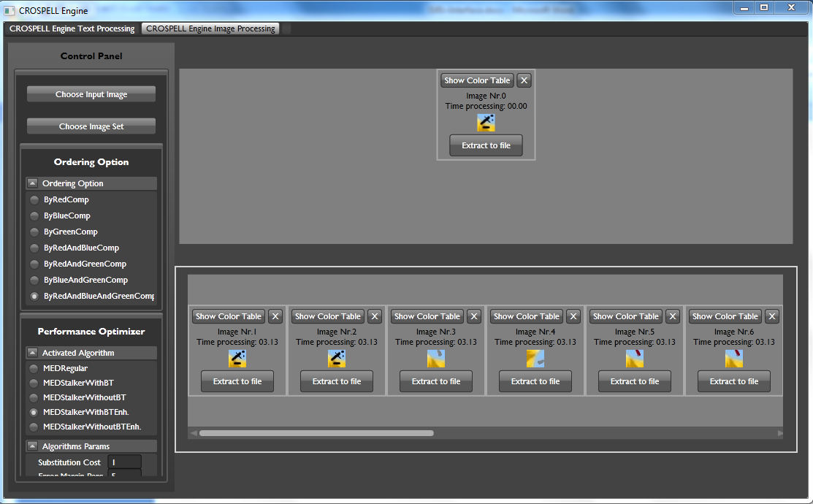
Task: Select the Image Nr.2 thumbnail icon
Action: [337, 359]
